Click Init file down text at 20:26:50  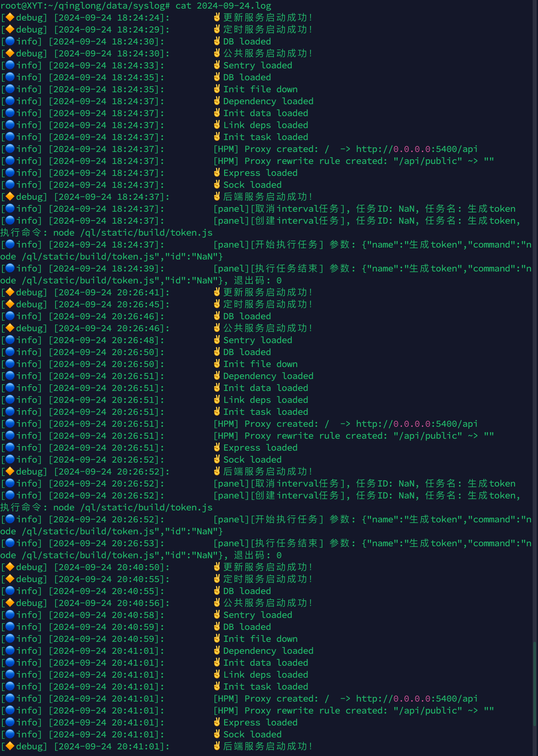260,364
